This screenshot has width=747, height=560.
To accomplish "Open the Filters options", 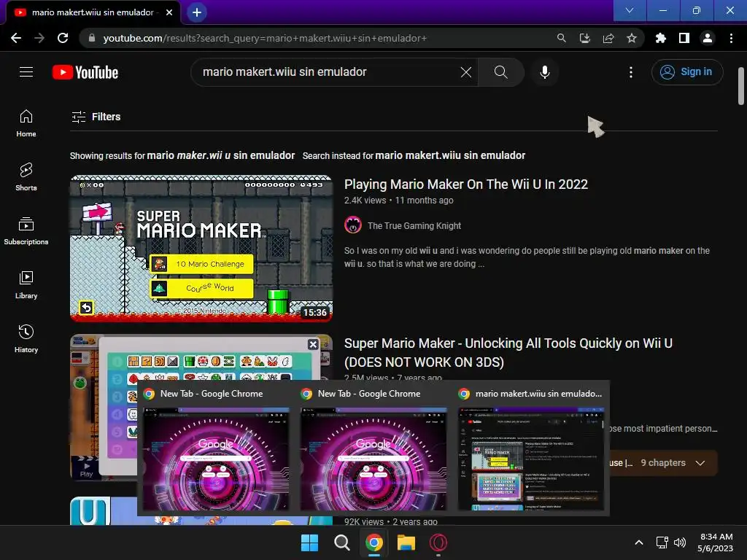I will [96, 117].
